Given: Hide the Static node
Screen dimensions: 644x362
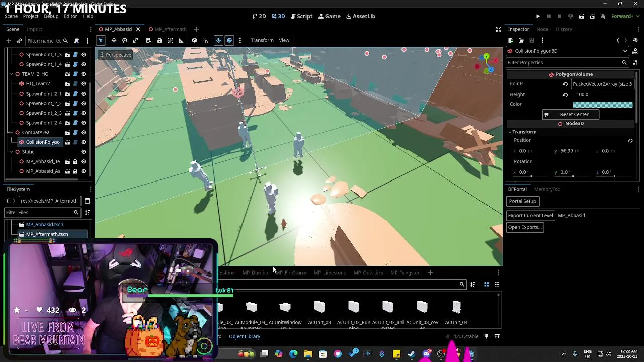Looking at the screenshot, I should 84,152.
